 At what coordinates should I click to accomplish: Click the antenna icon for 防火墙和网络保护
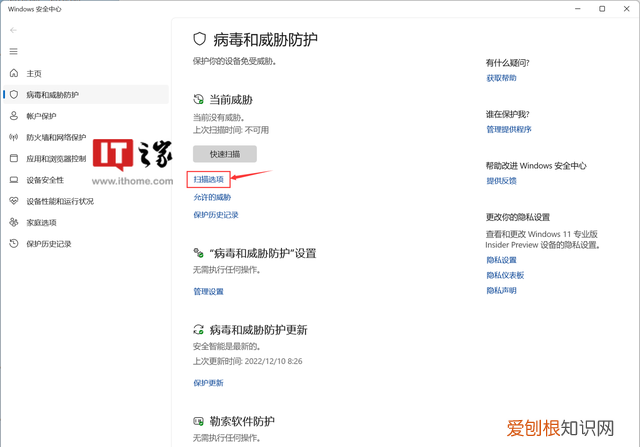14,137
